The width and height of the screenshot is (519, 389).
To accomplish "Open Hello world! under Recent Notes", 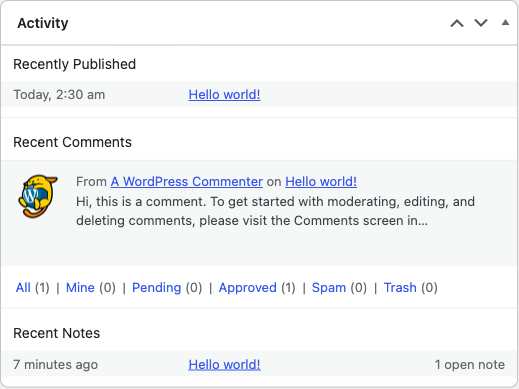I will pyautogui.click(x=224, y=365).
